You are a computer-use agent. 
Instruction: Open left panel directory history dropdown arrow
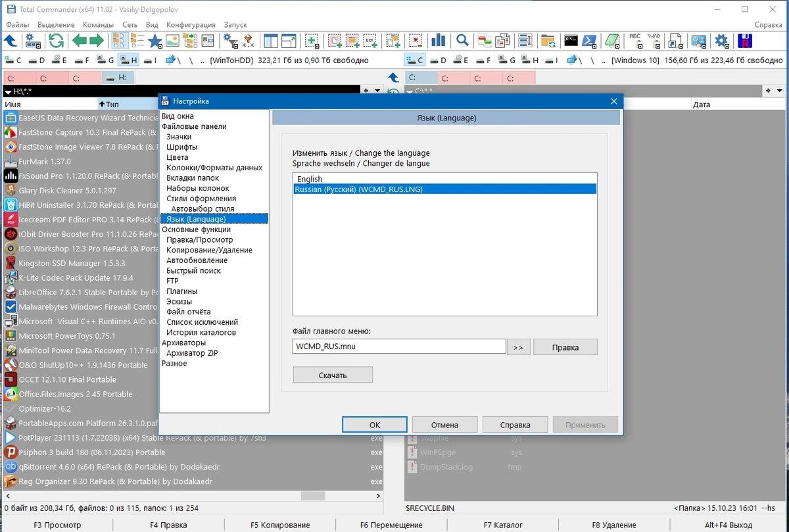point(377,91)
